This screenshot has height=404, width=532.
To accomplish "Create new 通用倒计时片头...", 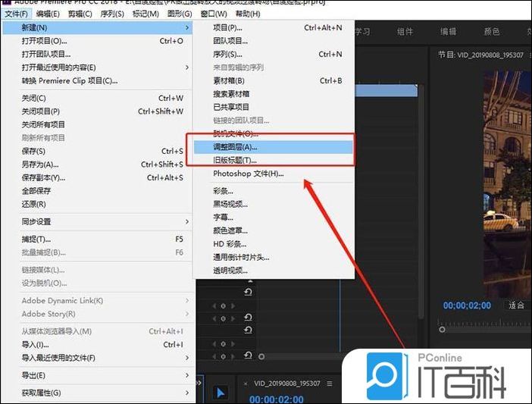I will (274, 257).
